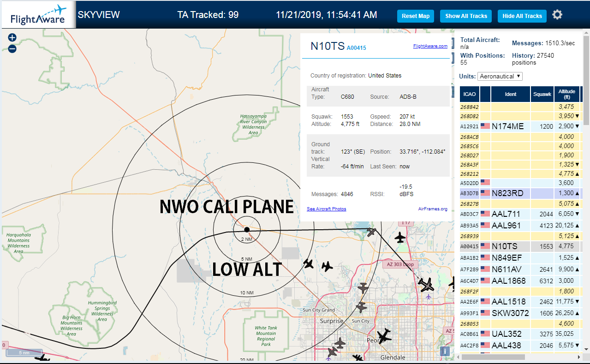Viewport: 590px width, 364px height.
Task: Click ICAO entry A5D2DD in the table
Action: click(470, 182)
